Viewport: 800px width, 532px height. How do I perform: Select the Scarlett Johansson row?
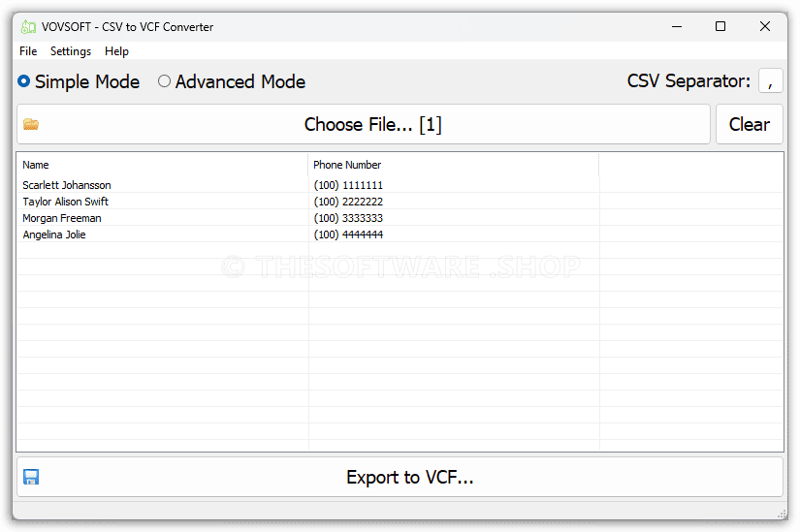tap(67, 185)
